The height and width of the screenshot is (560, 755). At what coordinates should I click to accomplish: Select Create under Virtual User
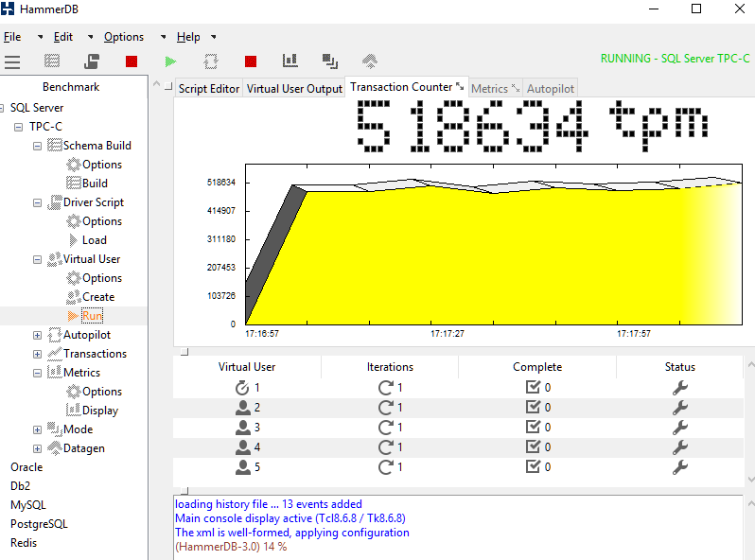click(98, 297)
